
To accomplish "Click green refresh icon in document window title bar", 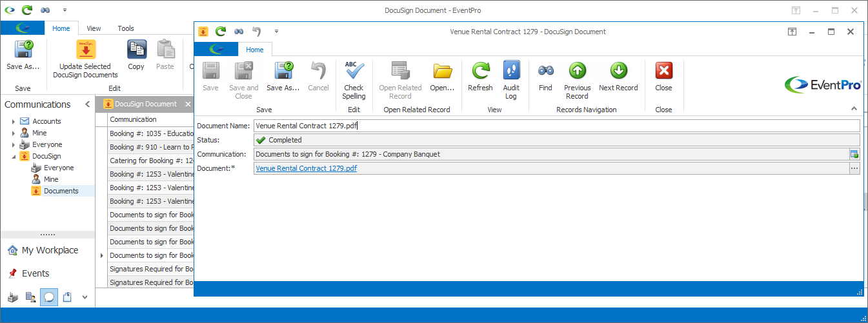I will click(x=221, y=31).
